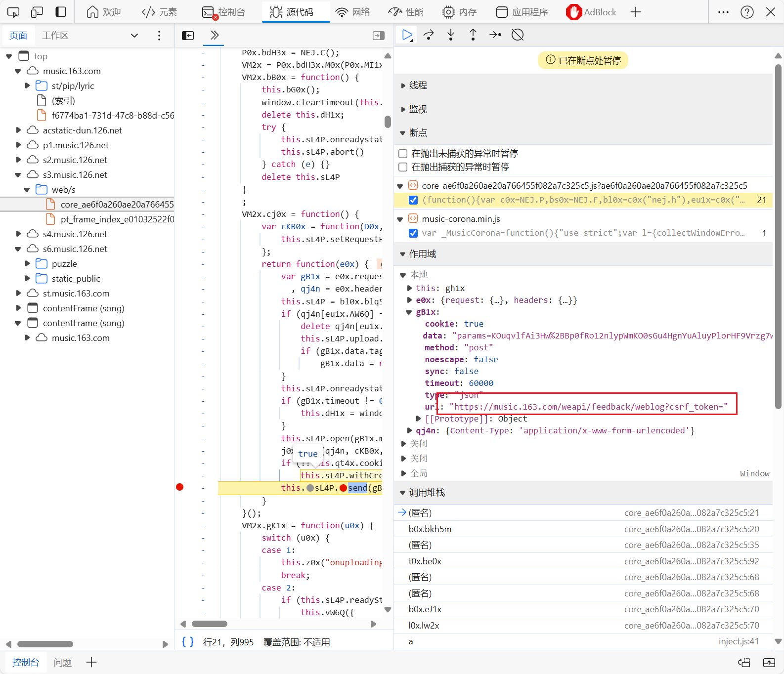Open the Performance (性能) tab
784x674 pixels.
click(x=406, y=12)
